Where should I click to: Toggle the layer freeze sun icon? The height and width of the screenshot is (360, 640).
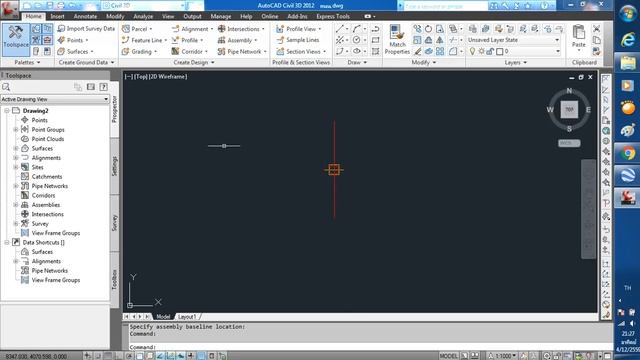click(481, 51)
